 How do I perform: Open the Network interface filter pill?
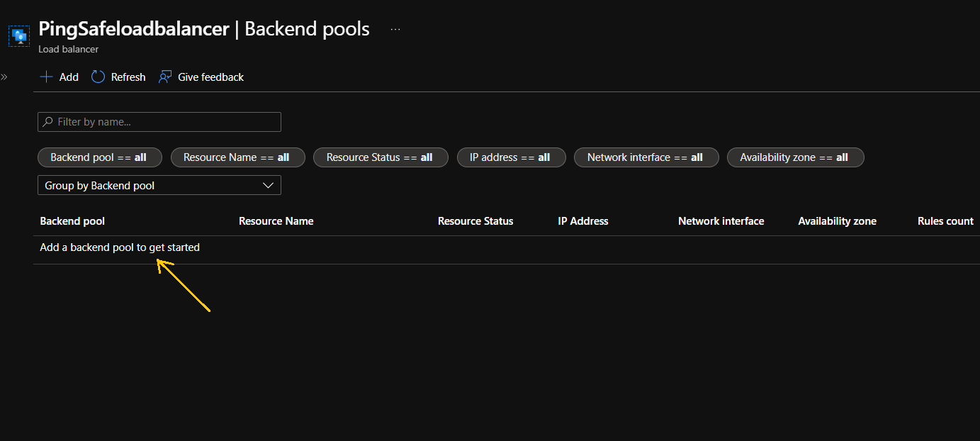click(x=646, y=157)
